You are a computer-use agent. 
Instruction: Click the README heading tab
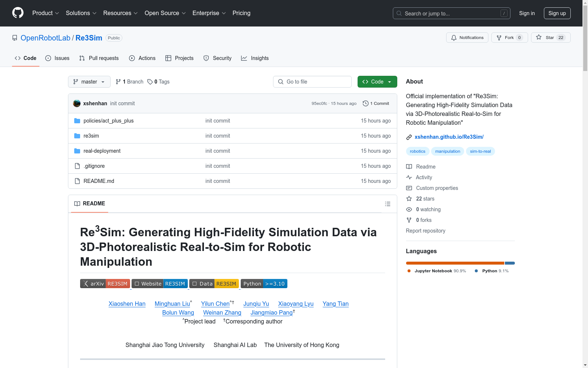90,204
